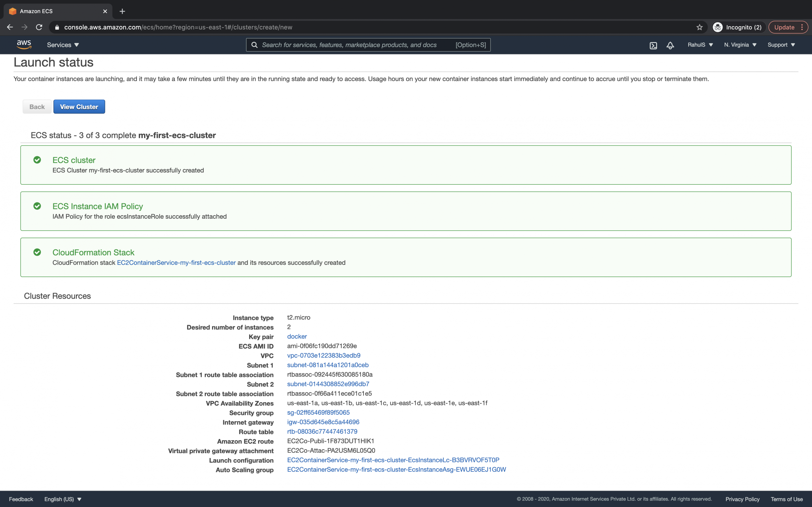Open the notifications bell
The image size is (812, 507).
(670, 45)
